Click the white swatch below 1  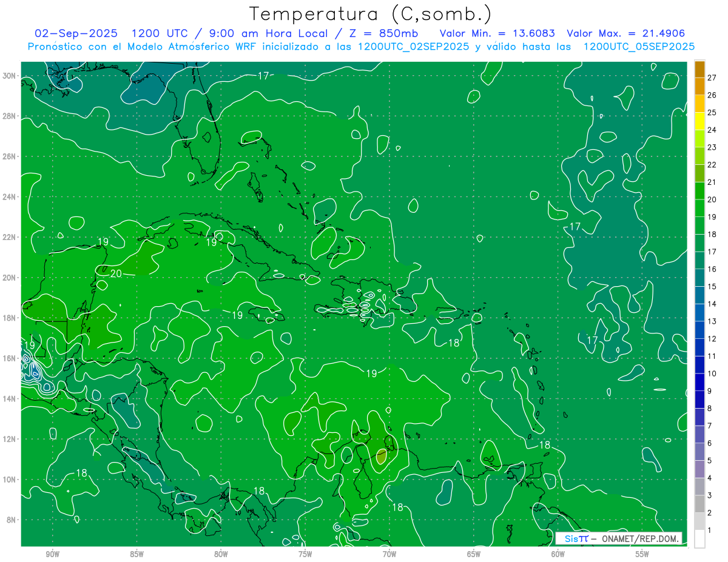coord(699,539)
